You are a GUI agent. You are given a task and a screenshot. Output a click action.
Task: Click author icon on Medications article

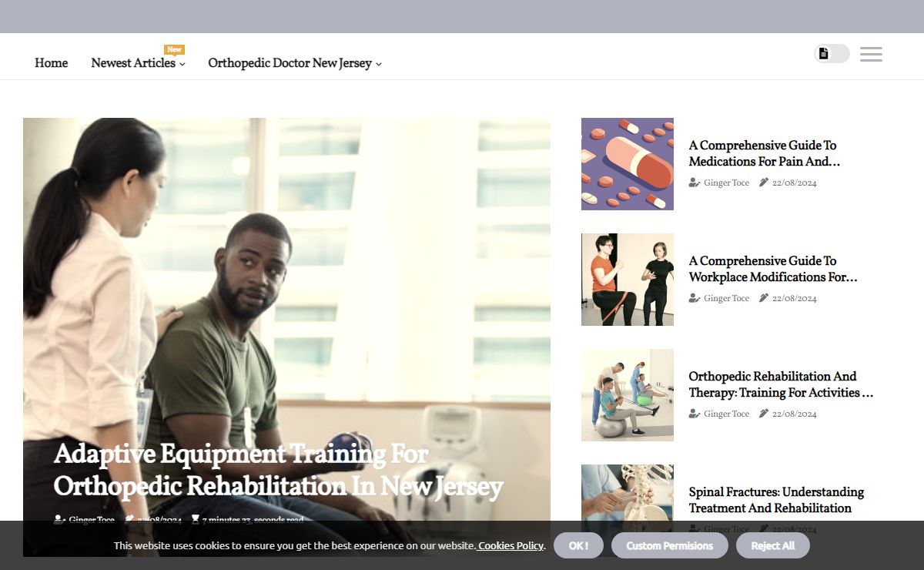coord(695,183)
